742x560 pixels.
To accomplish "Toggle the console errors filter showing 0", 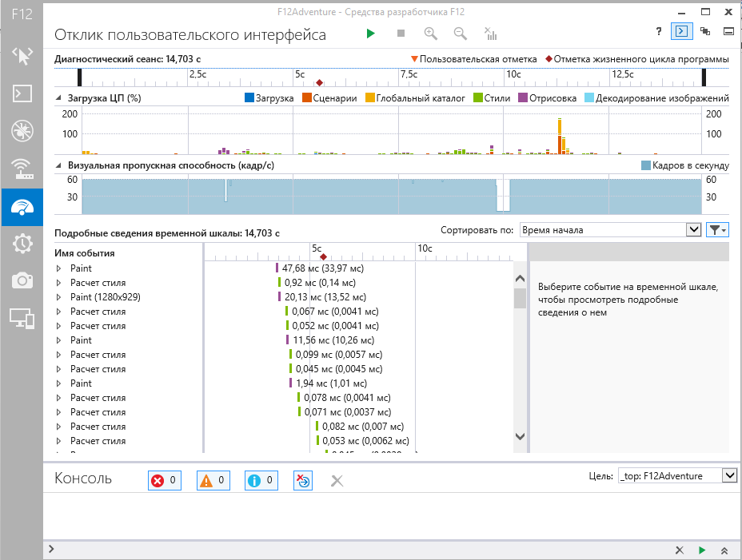I will (165, 480).
